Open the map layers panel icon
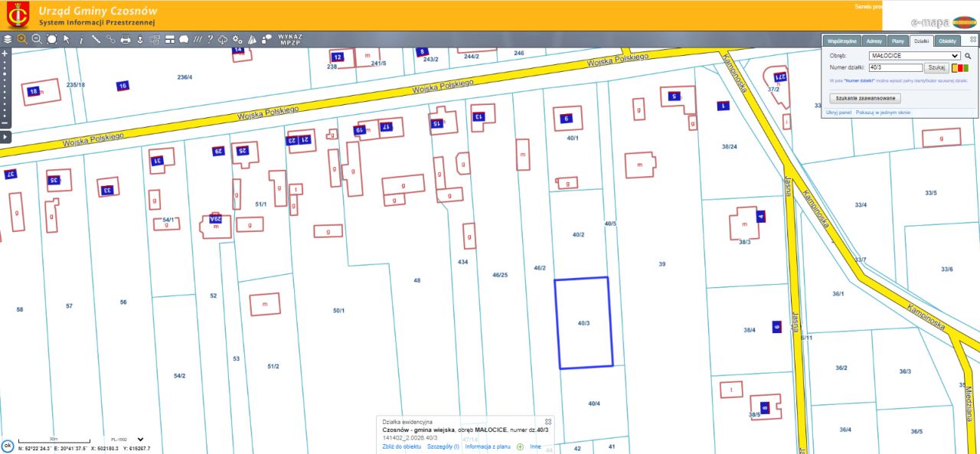 point(8,39)
